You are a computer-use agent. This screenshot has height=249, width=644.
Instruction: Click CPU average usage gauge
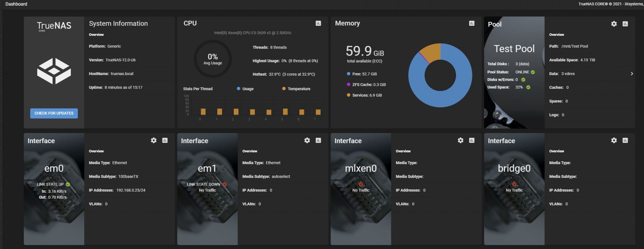[213, 59]
